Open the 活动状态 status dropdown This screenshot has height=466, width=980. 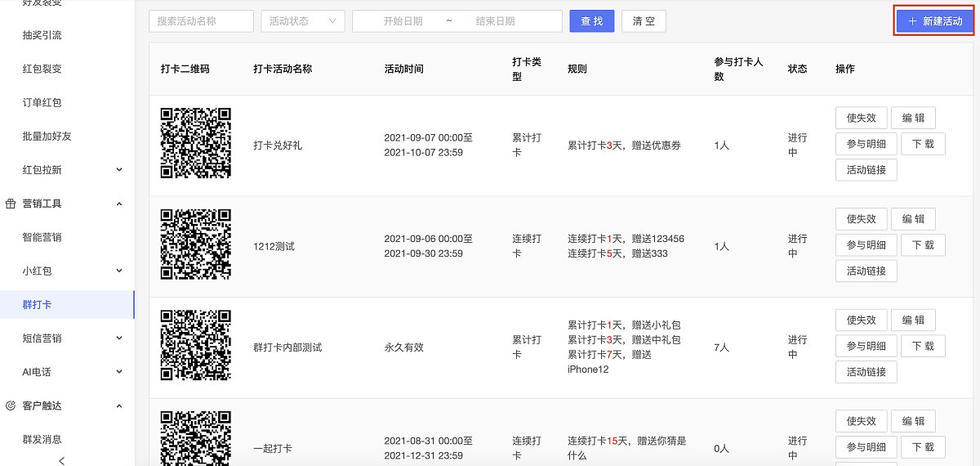303,21
